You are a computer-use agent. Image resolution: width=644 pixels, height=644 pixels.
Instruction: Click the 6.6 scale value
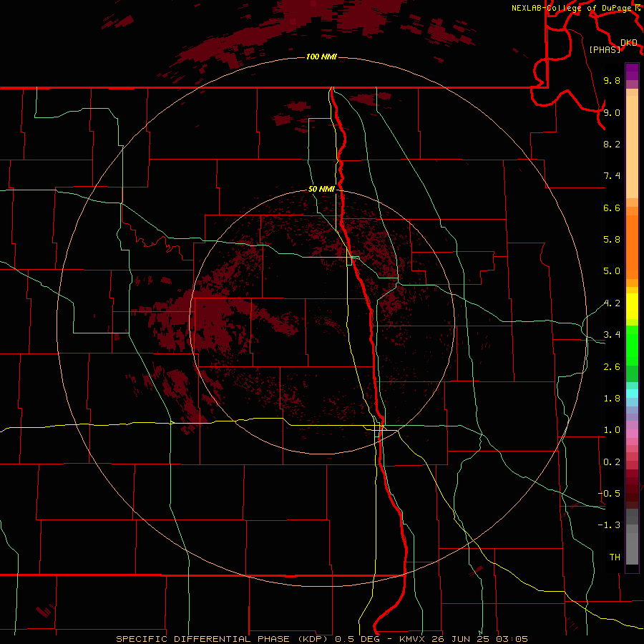click(x=612, y=208)
